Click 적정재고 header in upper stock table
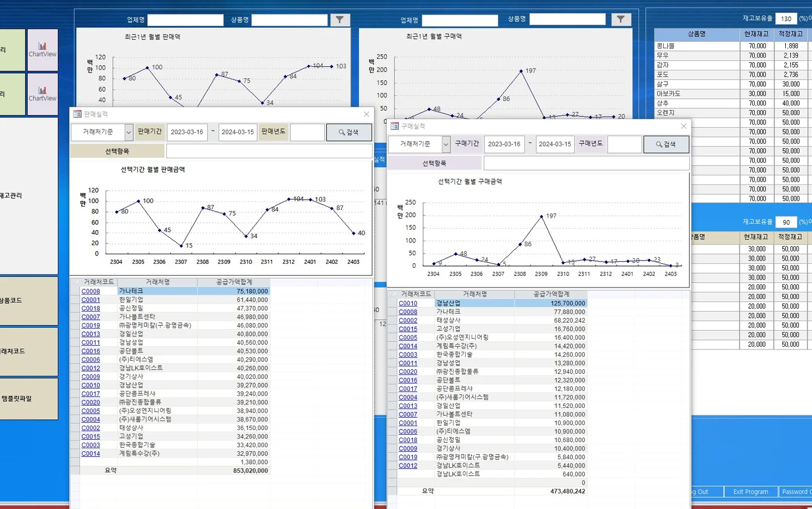The width and height of the screenshot is (812, 509). pos(790,34)
